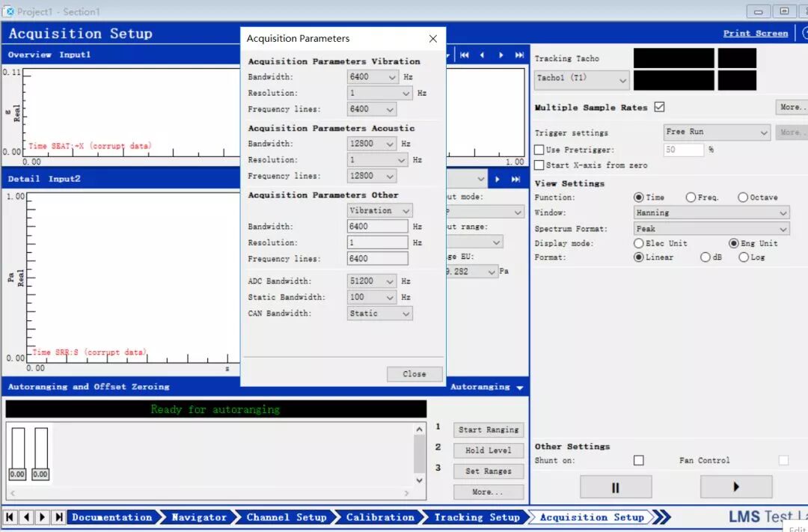
Task: Jump to last channel in Detail pane
Action: [x=515, y=180]
